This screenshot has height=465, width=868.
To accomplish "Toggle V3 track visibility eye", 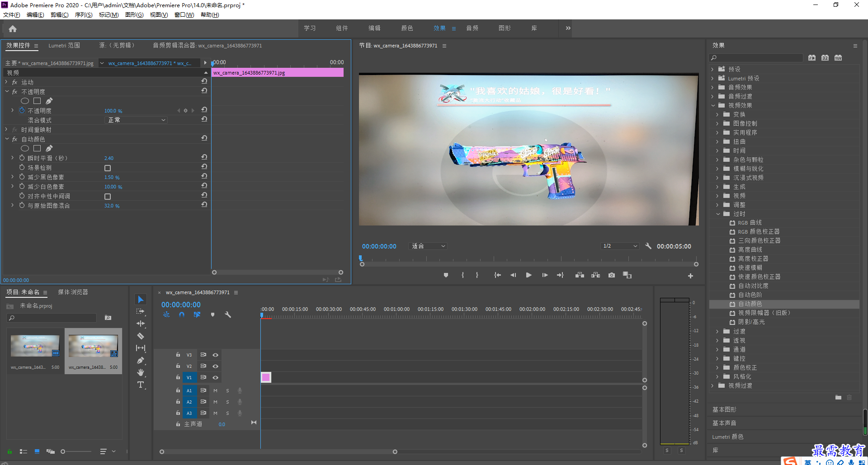I will click(x=216, y=355).
